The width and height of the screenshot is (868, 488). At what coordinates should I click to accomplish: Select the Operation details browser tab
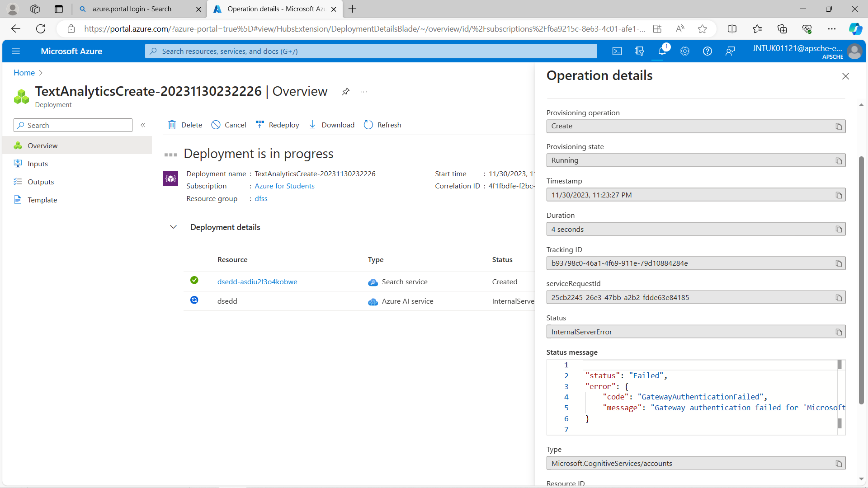pos(276,9)
